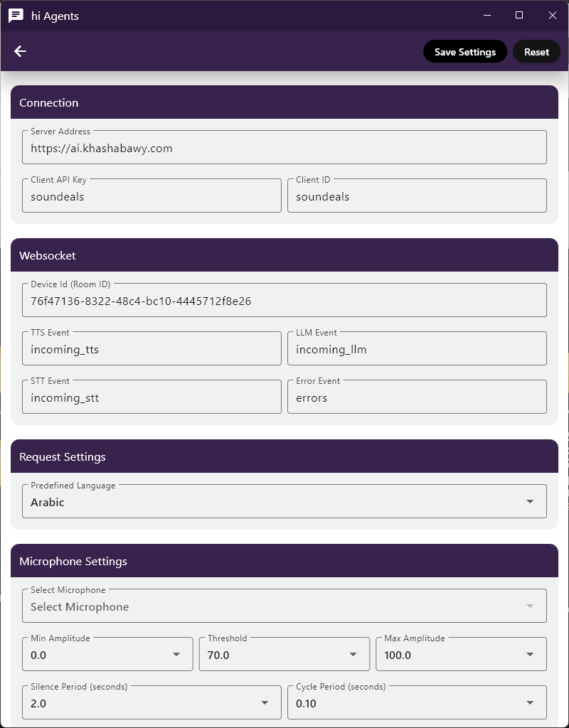Click the Server Address field
The image size is (569, 728).
pyautogui.click(x=284, y=148)
